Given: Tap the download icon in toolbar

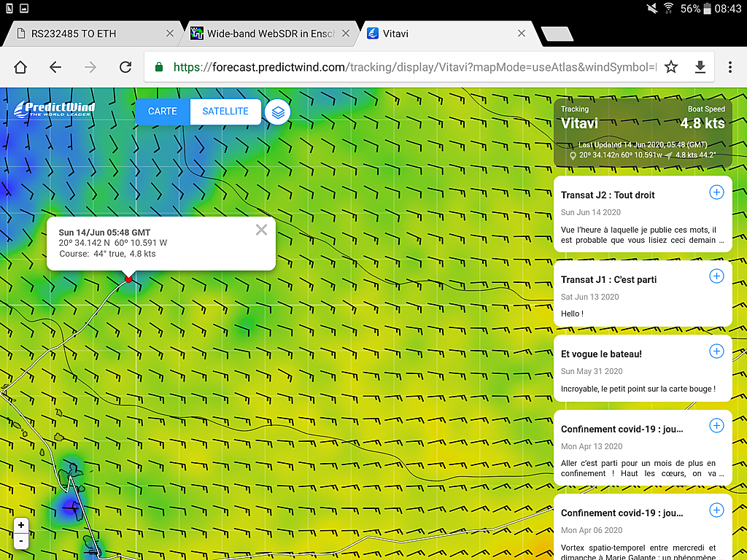Looking at the screenshot, I should point(700,67).
